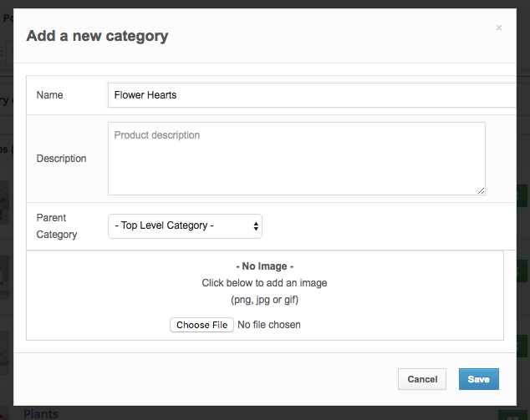Screen dimensions: 530x420
Task: Click the description textarea resize handle
Action: (481, 190)
